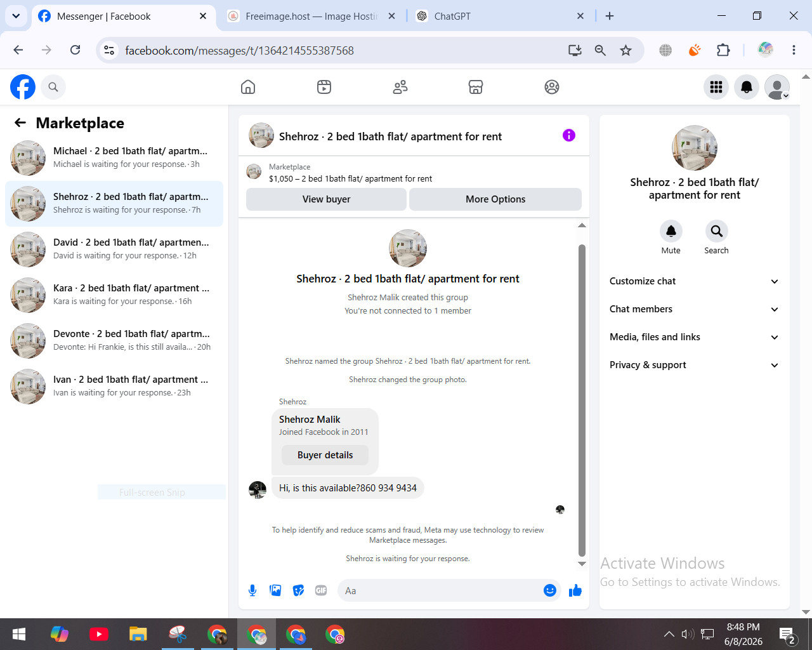The width and height of the screenshot is (812, 650).
Task: Open the Reels video icon
Action: (324, 87)
